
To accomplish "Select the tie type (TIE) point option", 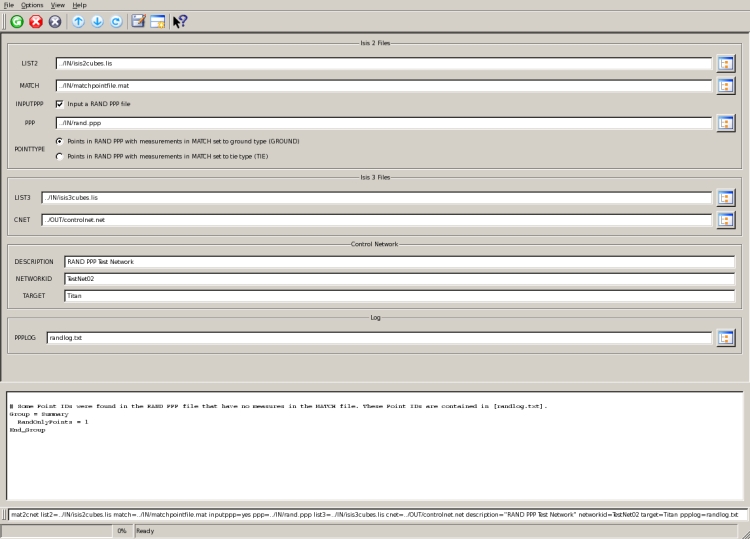I will tap(60, 156).
